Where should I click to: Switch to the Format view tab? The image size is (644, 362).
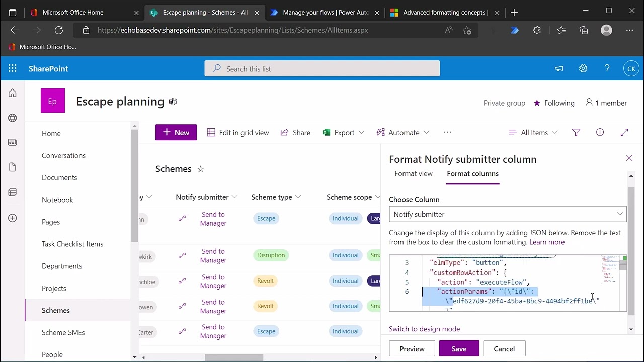point(414,174)
